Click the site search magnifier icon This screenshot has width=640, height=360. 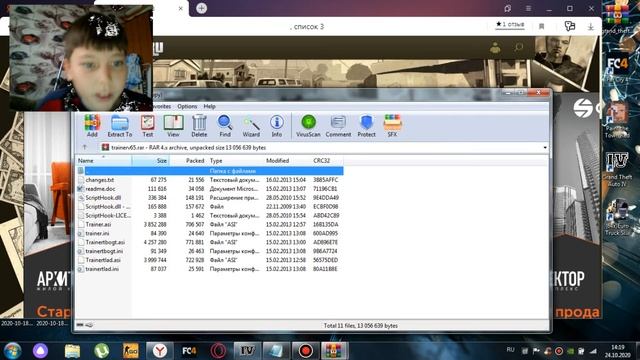click(x=519, y=47)
